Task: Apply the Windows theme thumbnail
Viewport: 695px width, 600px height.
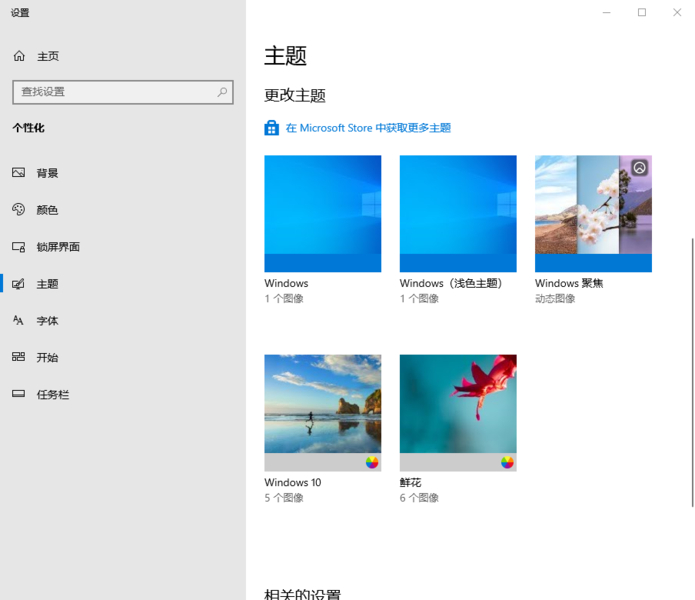Action: (323, 214)
